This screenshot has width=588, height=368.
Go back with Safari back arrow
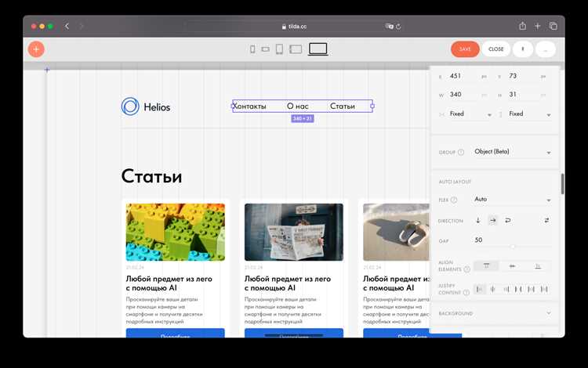click(x=67, y=26)
